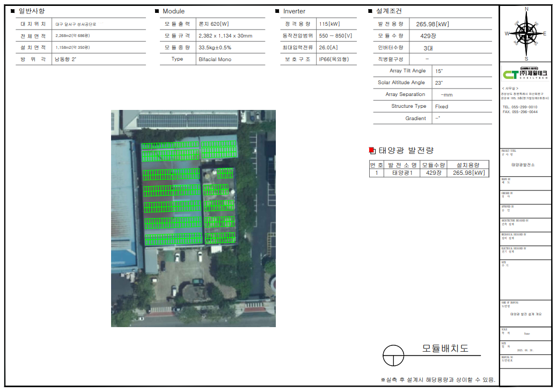The height and width of the screenshot is (392, 557).
Task: Click the 'FAX. 055-296-0044' line
Action: click(x=519, y=112)
